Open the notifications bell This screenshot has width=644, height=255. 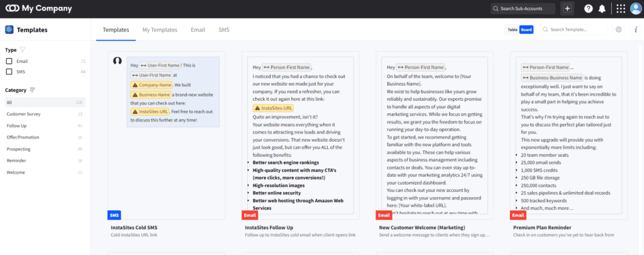point(602,9)
